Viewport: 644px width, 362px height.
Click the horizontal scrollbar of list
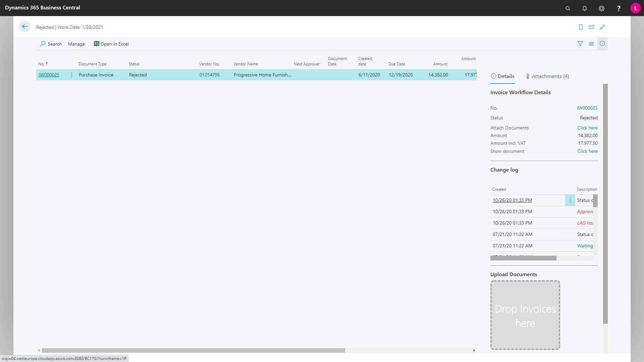click(x=193, y=350)
